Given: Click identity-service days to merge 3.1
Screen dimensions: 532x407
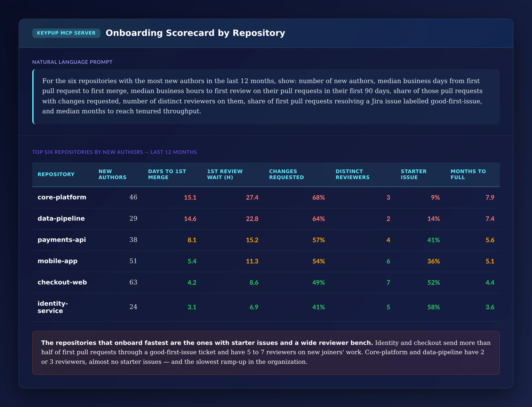Looking at the screenshot, I should pos(192,307).
